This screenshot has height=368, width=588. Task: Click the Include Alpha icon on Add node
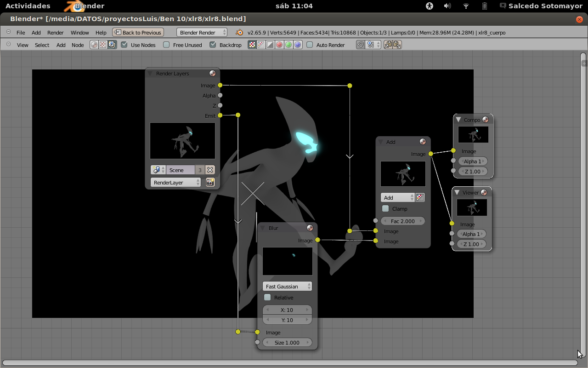click(x=420, y=197)
